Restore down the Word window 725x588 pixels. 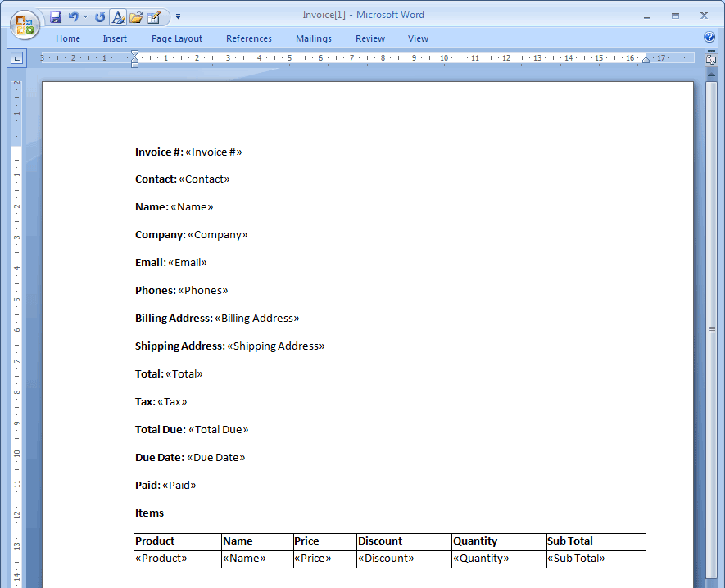pyautogui.click(x=676, y=16)
